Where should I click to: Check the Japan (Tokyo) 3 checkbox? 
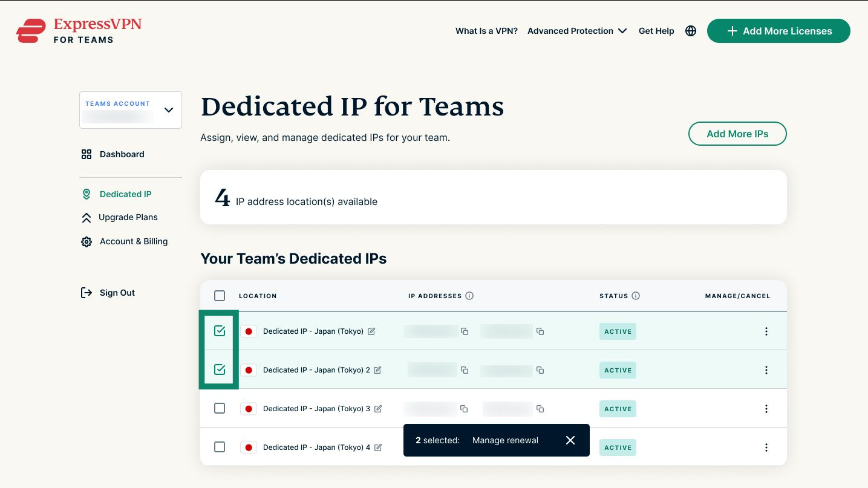point(220,408)
